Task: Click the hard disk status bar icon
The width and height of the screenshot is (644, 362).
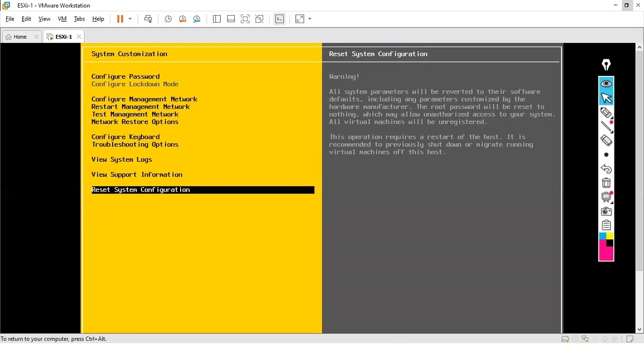Action: coord(565,339)
